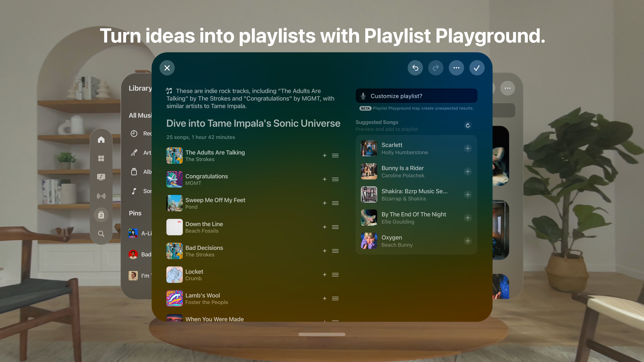The image size is (644, 362).
Task: Open Home tab in side tab bar
Action: click(101, 139)
